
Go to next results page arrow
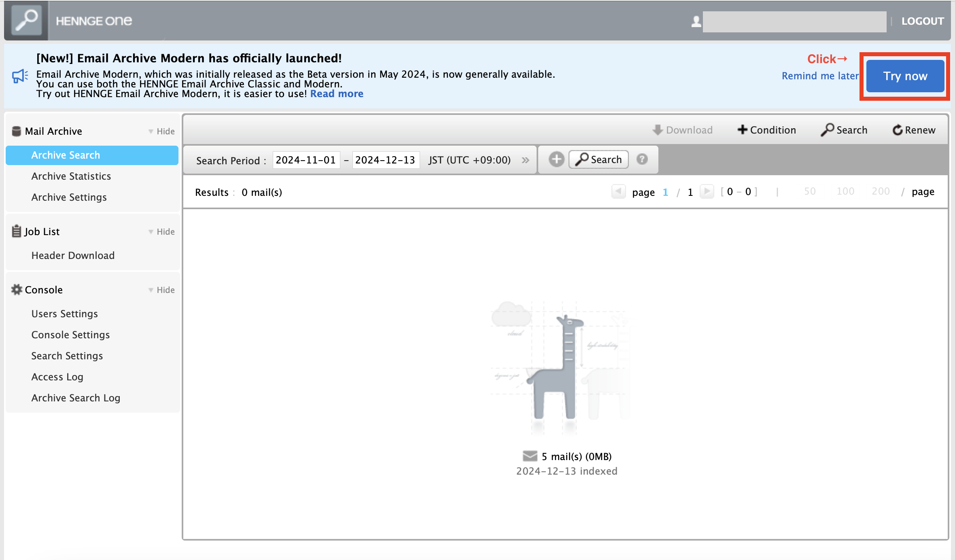click(x=707, y=191)
